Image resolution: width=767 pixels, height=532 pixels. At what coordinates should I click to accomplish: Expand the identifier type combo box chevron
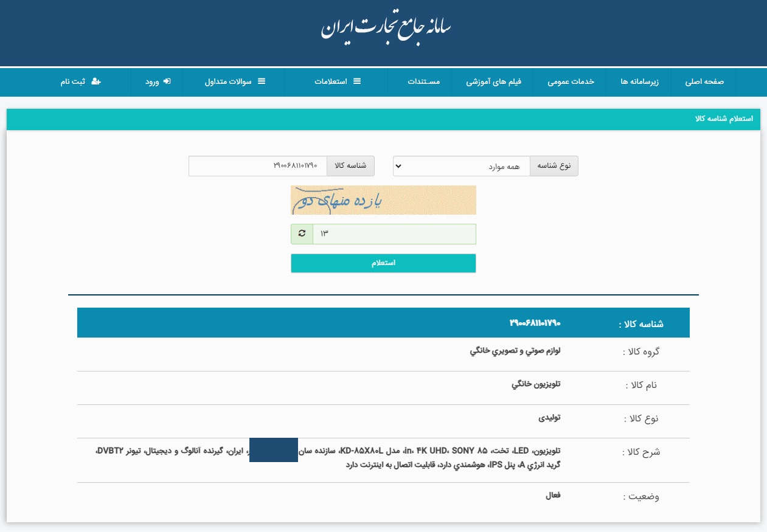399,165
